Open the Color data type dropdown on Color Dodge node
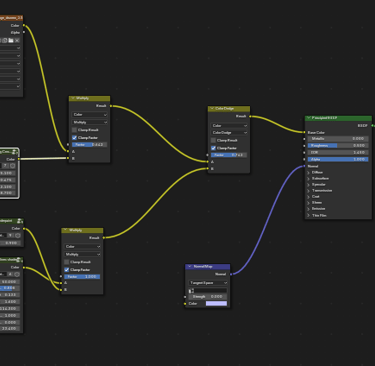Image resolution: width=375 pixels, height=366 pixels. 229,126
